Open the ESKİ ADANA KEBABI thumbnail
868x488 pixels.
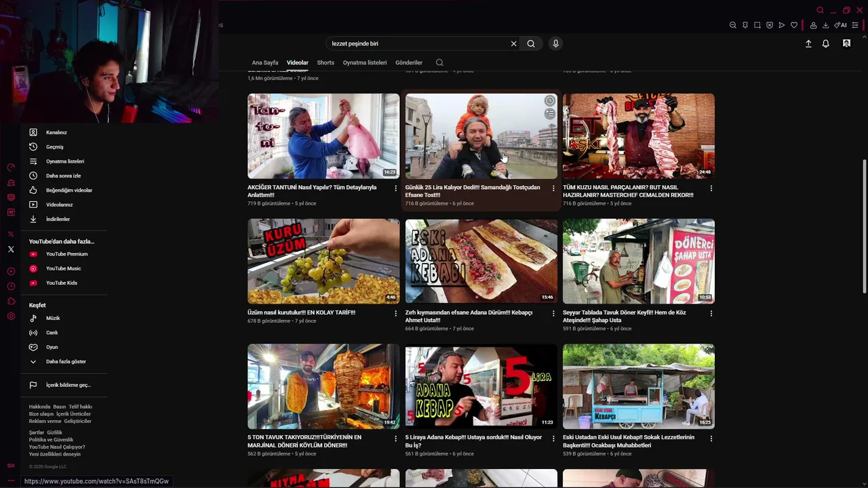pos(481,261)
